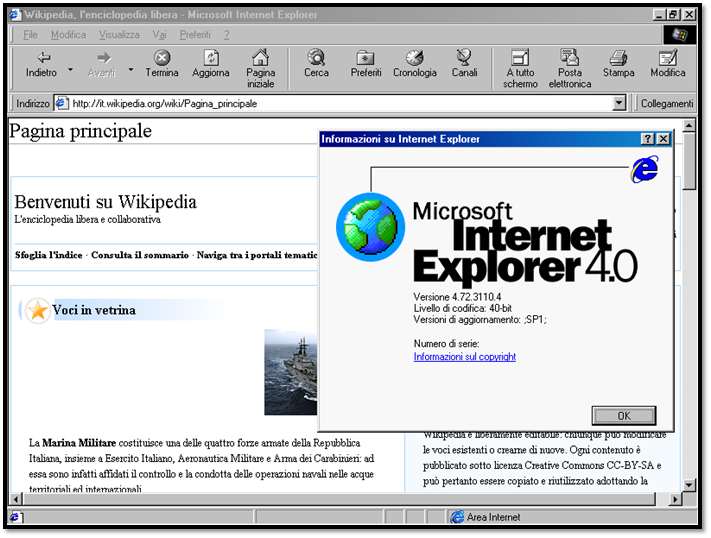Click the horizontal scrollbar right arrow

coord(676,499)
